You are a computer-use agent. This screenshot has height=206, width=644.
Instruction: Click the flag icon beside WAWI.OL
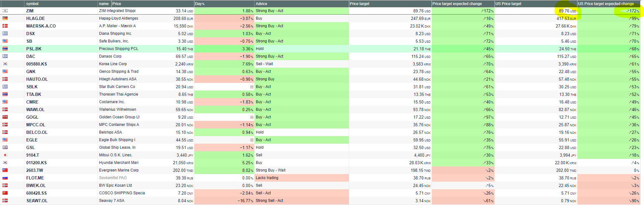click(5, 109)
